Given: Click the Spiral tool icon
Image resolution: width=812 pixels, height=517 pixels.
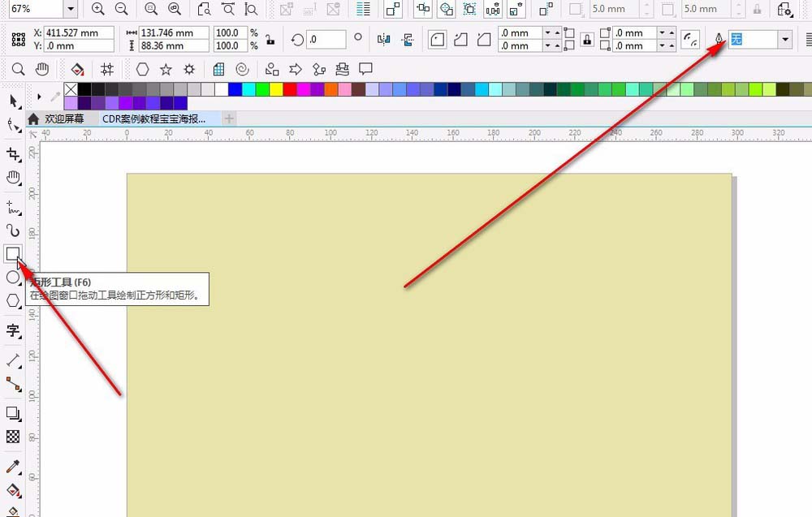Looking at the screenshot, I should (x=242, y=69).
